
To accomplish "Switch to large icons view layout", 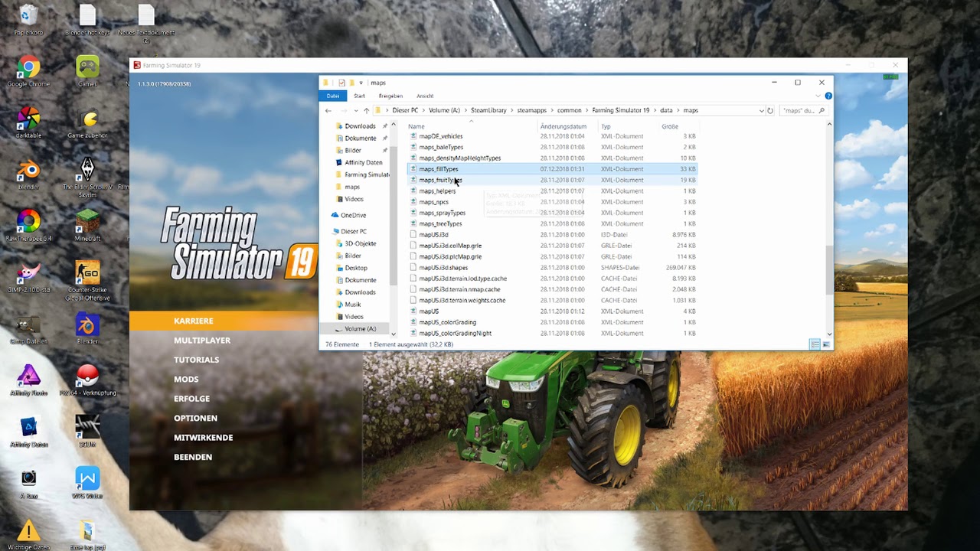I will pos(826,345).
